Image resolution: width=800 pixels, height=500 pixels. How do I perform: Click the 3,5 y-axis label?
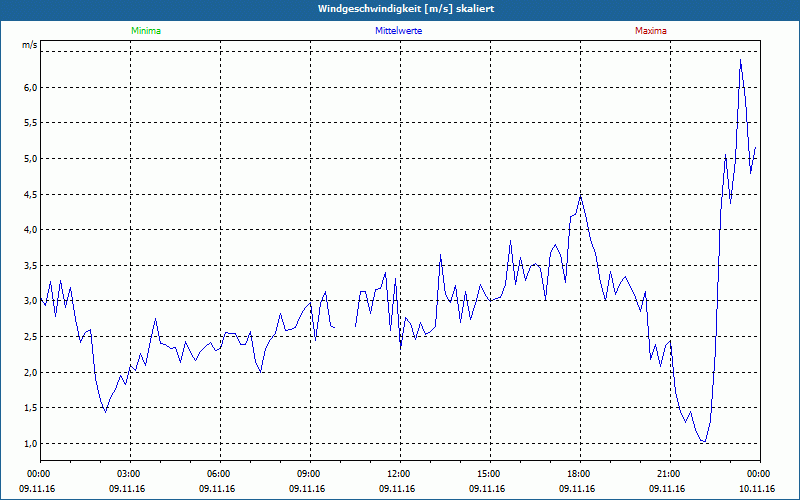pyautogui.click(x=31, y=265)
